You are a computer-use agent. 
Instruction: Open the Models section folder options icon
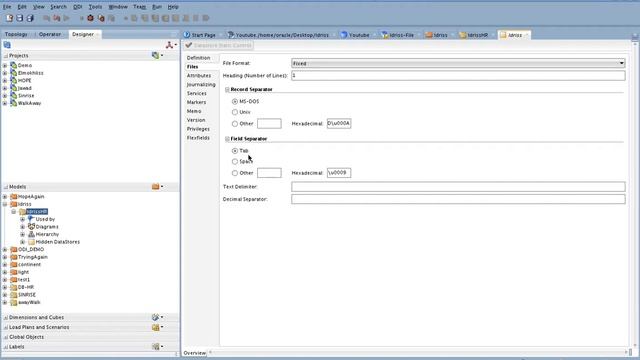point(157,187)
